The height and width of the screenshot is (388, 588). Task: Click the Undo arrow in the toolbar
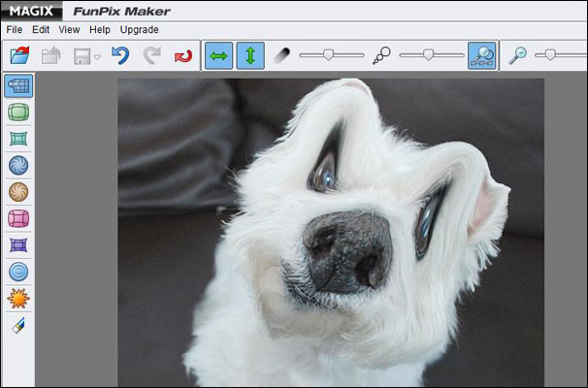[x=120, y=56]
